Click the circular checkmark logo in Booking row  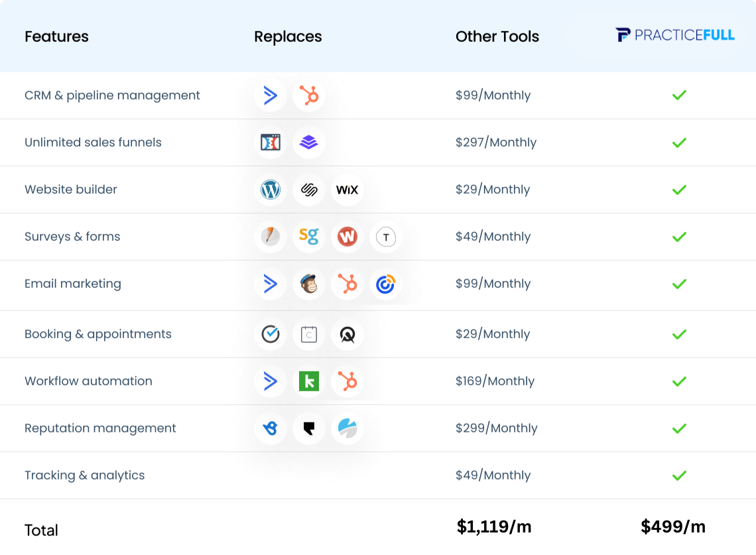tap(271, 334)
